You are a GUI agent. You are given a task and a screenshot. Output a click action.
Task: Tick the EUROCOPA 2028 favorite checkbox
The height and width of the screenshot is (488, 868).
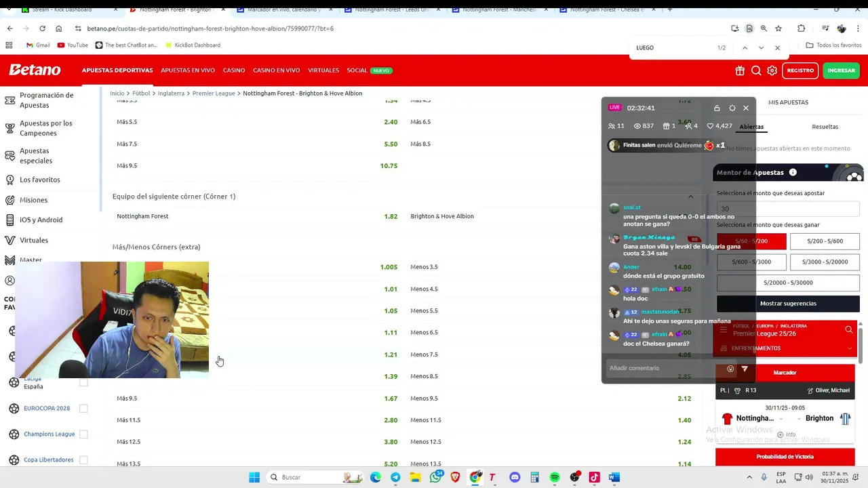tap(83, 409)
